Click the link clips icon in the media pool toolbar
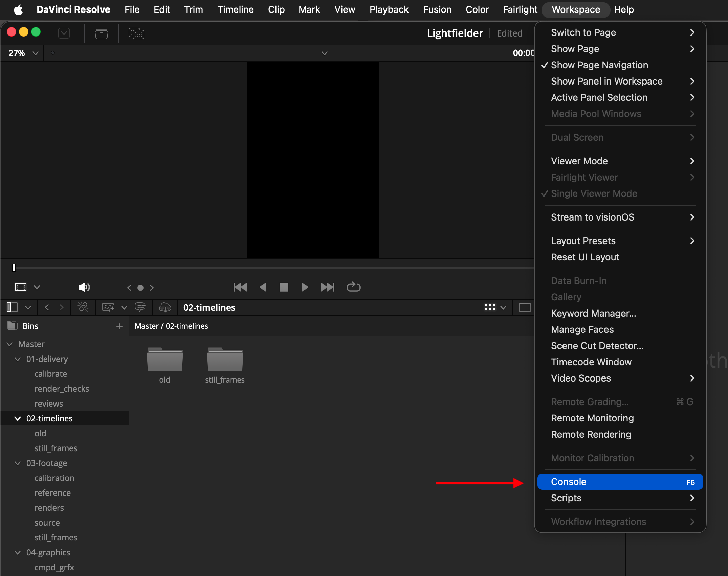 83,307
